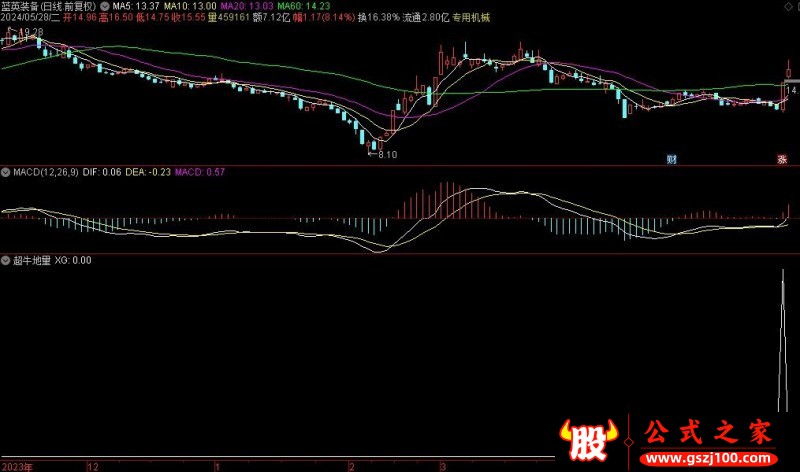Click the 2023年 label on time axis
Screen dimensions: 800x472
pyautogui.click(x=17, y=466)
